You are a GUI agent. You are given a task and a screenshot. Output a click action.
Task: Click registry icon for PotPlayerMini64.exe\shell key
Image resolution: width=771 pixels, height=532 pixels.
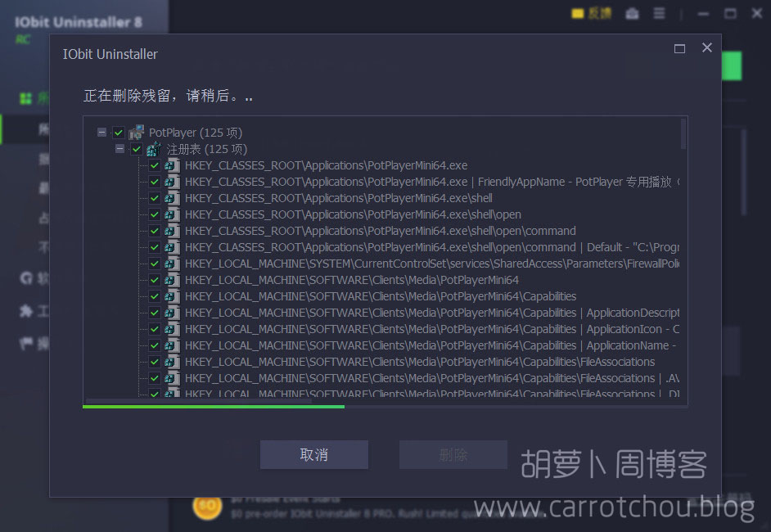[172, 198]
